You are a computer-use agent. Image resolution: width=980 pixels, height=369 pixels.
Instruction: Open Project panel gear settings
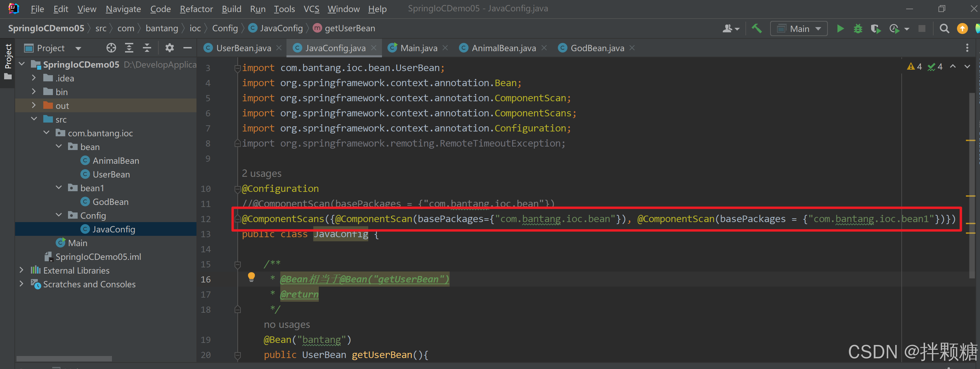point(169,48)
